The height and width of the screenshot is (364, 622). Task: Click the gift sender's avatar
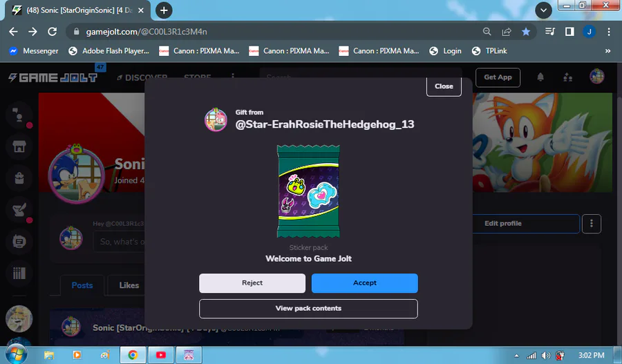[x=216, y=119]
